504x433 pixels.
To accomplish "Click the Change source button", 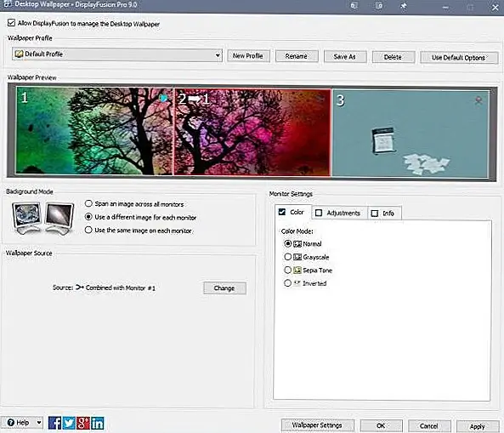I will pyautogui.click(x=224, y=288).
